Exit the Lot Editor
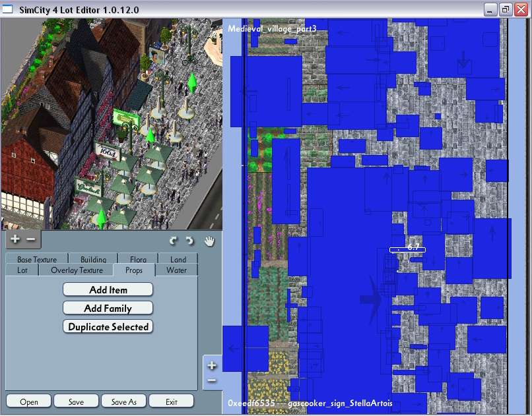Viewport: 532px width, 416px height. 172,401
